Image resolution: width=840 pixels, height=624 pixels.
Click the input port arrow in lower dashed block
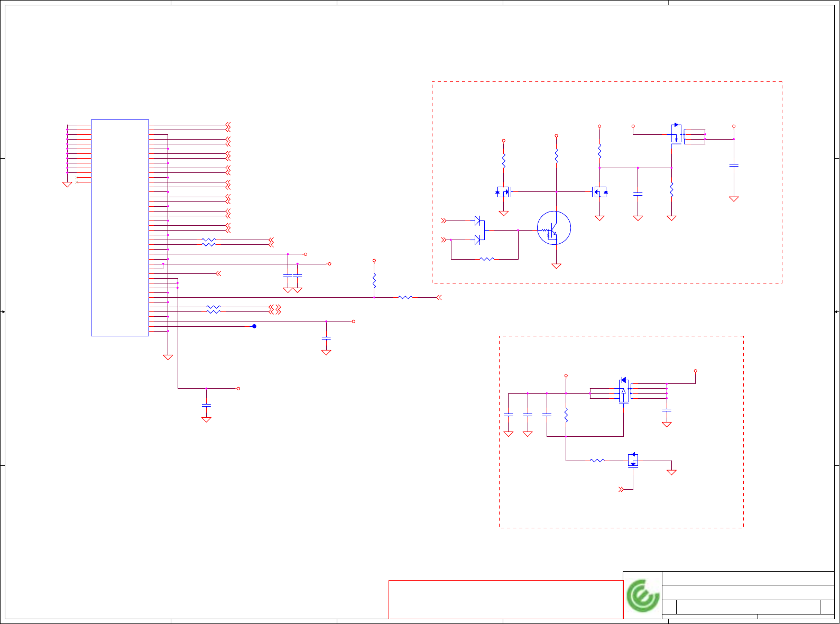pos(622,490)
